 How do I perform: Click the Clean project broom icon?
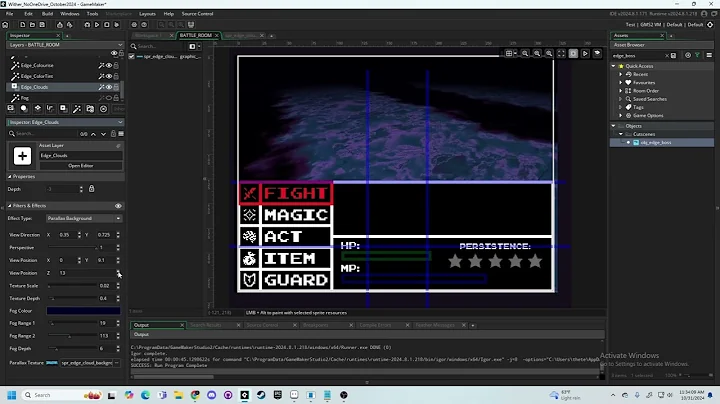coord(117,25)
